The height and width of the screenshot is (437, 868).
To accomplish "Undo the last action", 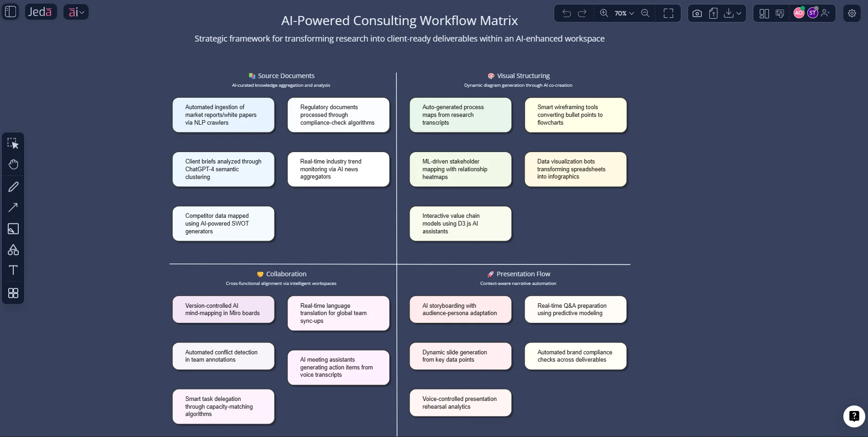I will coord(566,13).
